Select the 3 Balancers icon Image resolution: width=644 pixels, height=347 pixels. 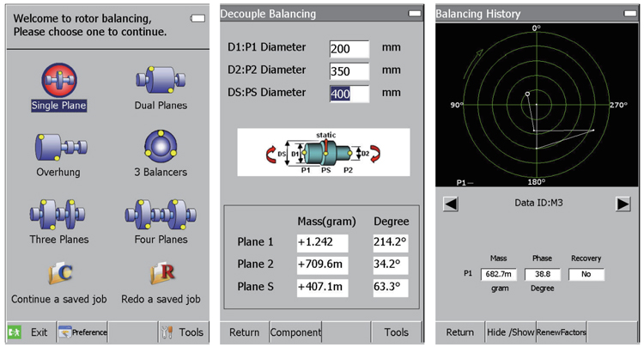(x=161, y=147)
